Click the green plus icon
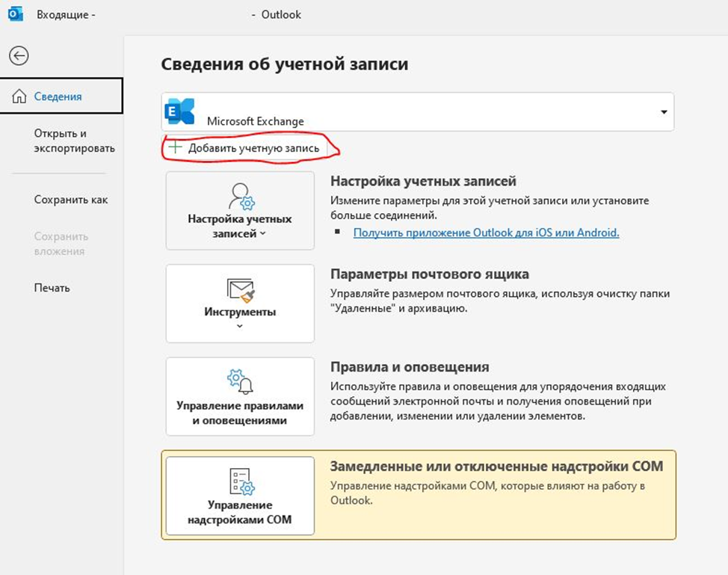This screenshot has height=575, width=728. coord(175,148)
